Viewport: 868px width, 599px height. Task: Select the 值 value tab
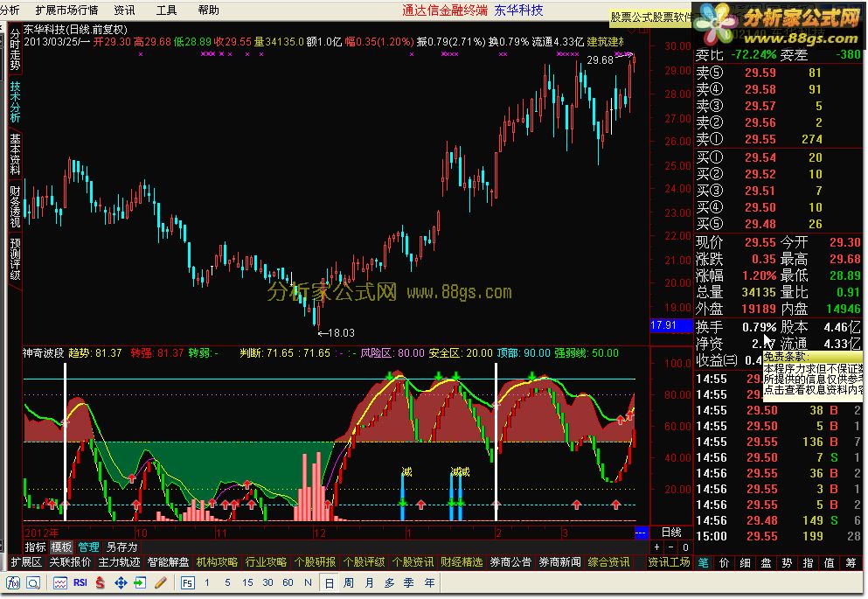coord(830,562)
